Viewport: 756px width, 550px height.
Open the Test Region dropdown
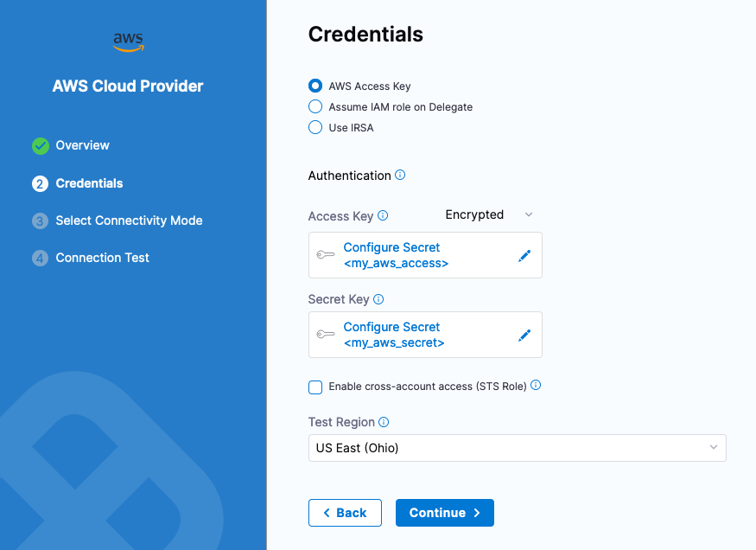pyautogui.click(x=517, y=448)
